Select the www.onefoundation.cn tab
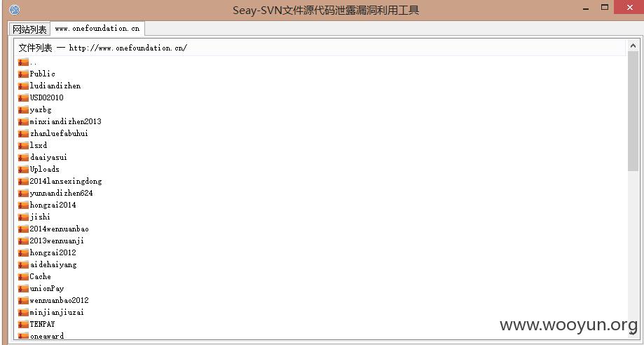This screenshot has height=345, width=644. click(x=97, y=28)
